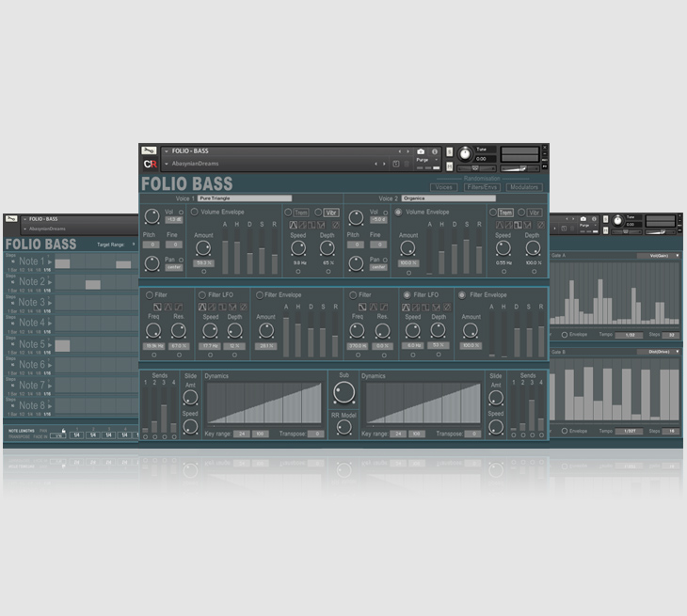
Task: Select the high-pass filter type for Voice 1
Action: click(x=178, y=307)
